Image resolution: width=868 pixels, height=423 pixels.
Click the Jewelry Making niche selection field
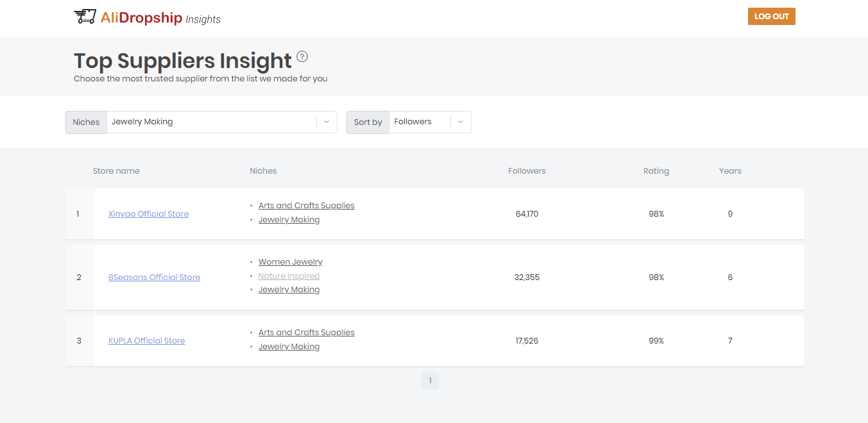click(212, 122)
